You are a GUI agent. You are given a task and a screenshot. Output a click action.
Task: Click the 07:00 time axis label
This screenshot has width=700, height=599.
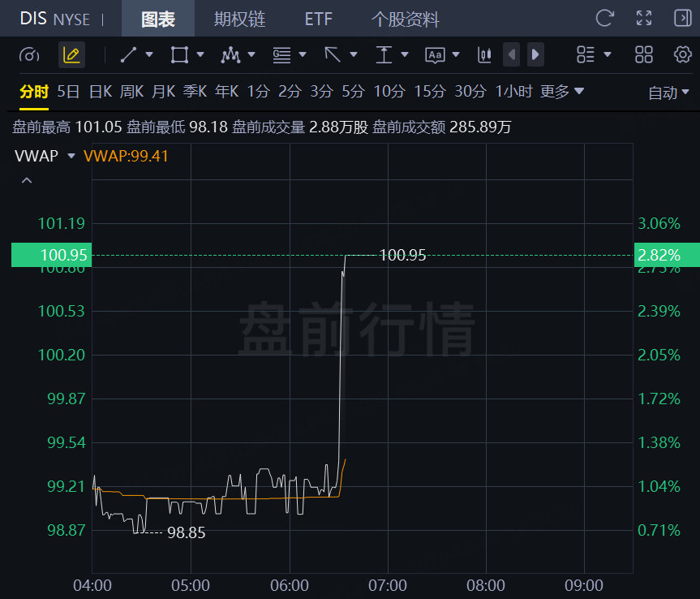(x=388, y=585)
